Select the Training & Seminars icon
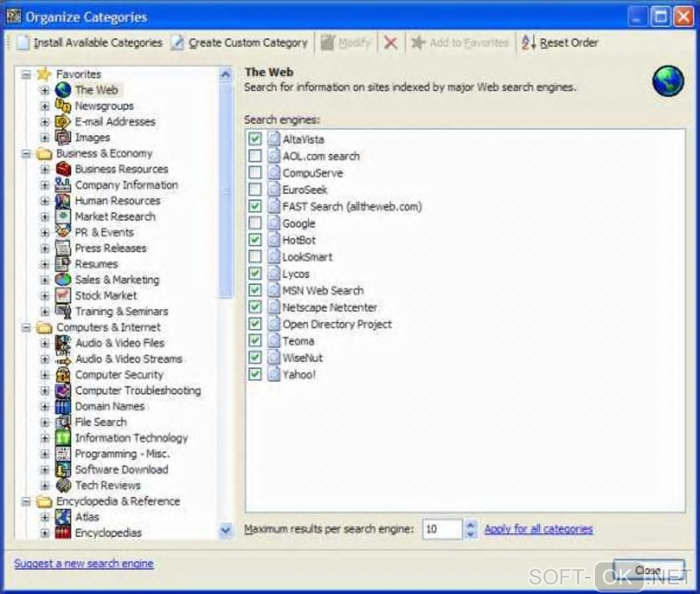Image resolution: width=700 pixels, height=594 pixels. point(63,311)
